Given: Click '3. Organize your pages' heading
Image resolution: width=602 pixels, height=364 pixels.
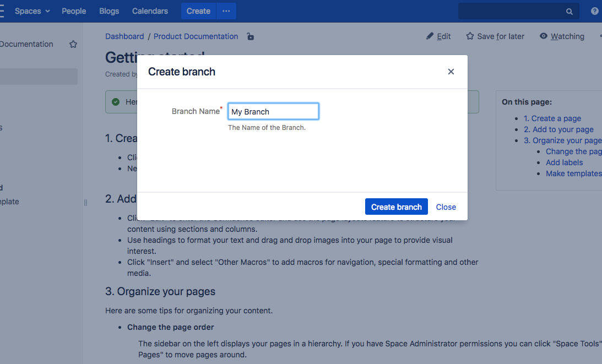Looking at the screenshot, I should (x=160, y=291).
